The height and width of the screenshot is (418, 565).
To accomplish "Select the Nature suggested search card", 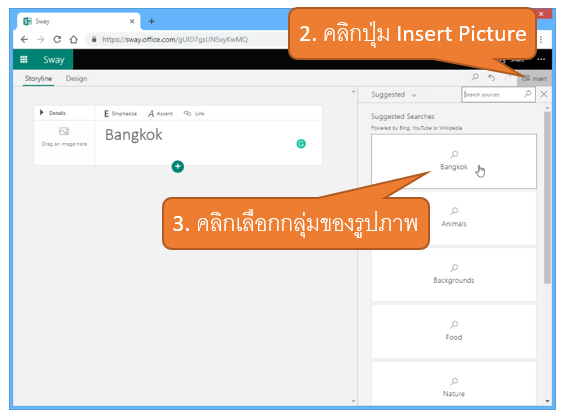I will coord(454,383).
